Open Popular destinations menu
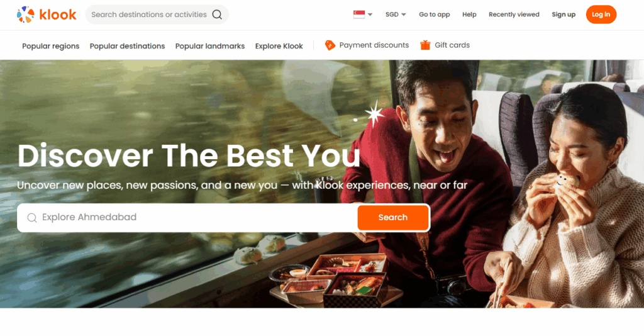Screen dimensions: 644x336 pyautogui.click(x=127, y=46)
